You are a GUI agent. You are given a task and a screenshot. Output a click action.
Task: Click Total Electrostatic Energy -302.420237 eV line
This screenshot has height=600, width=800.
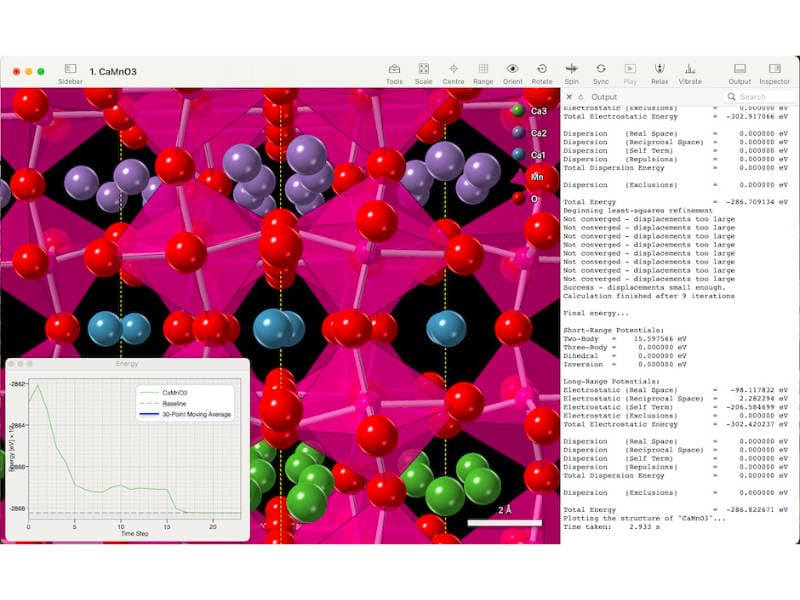[x=676, y=424]
